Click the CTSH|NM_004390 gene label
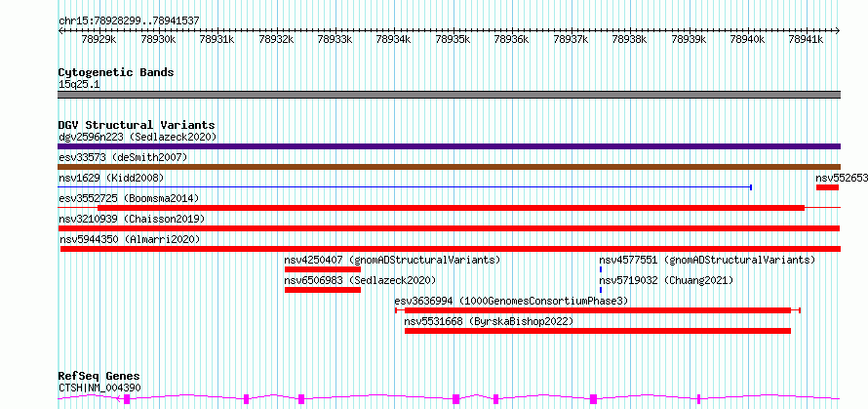Image resolution: width=868 pixels, height=409 pixels. 99,388
